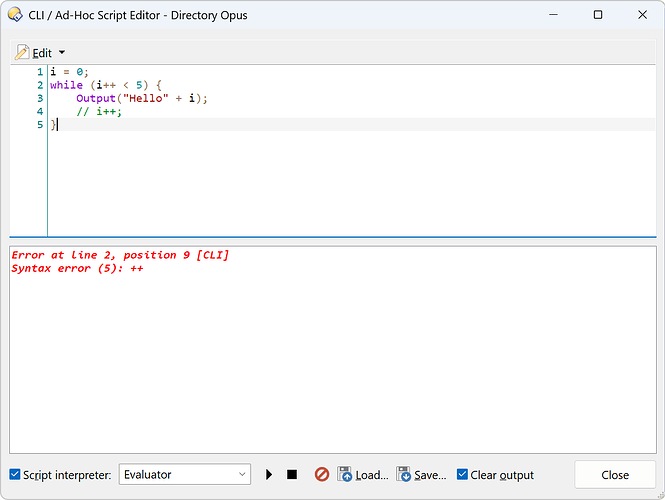The width and height of the screenshot is (665, 500).
Task: Click line number 2 in the gutter
Action: pyautogui.click(x=40, y=85)
